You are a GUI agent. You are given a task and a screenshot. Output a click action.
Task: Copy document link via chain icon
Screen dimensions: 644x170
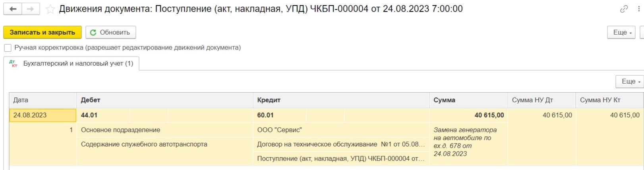coord(624,9)
